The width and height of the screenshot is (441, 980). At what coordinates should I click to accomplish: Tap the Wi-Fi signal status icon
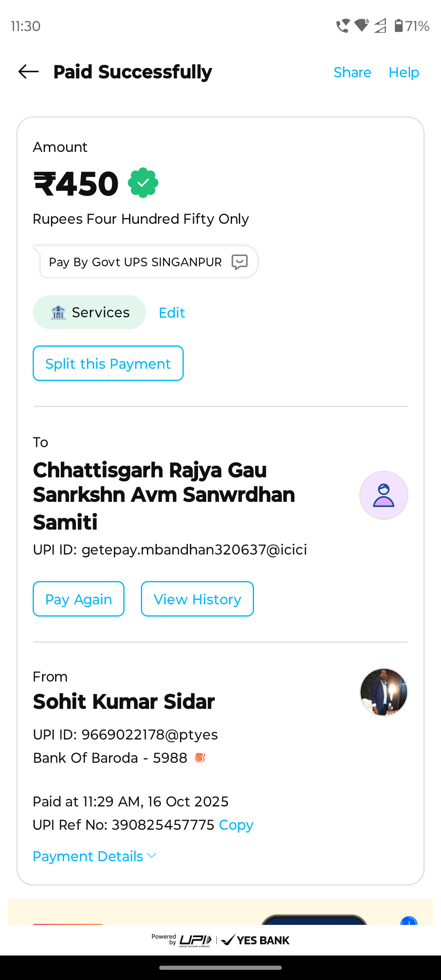[x=361, y=26]
